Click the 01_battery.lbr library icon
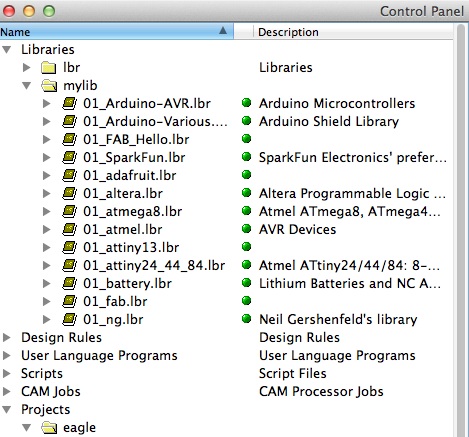Viewport: 469px width, 437px height. (x=70, y=283)
